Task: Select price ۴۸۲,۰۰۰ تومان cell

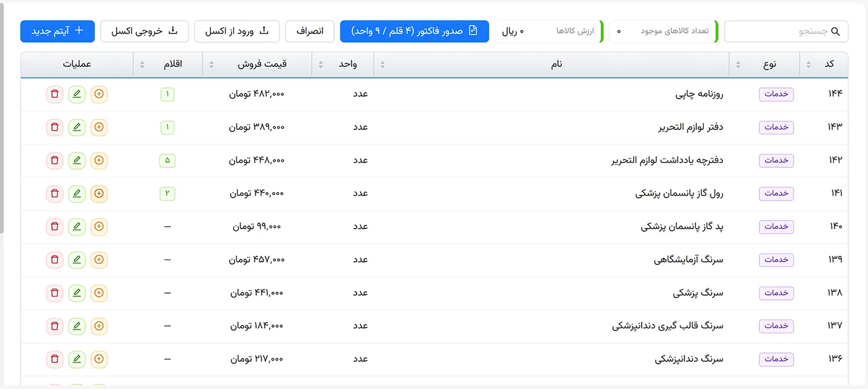Action: tap(257, 94)
